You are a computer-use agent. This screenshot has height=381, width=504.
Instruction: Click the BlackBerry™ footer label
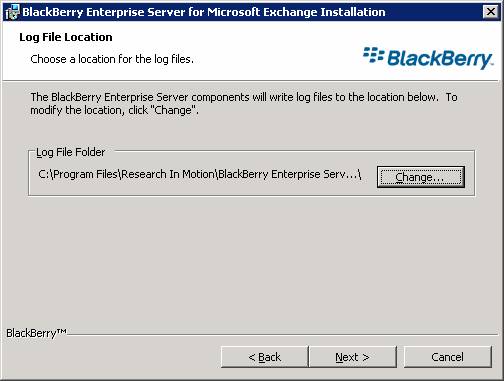pyautogui.click(x=36, y=333)
